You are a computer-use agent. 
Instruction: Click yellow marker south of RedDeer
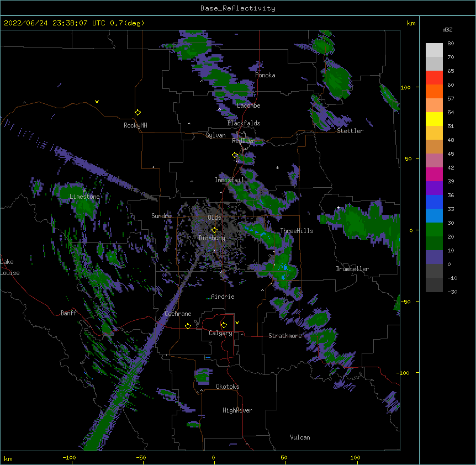point(235,155)
